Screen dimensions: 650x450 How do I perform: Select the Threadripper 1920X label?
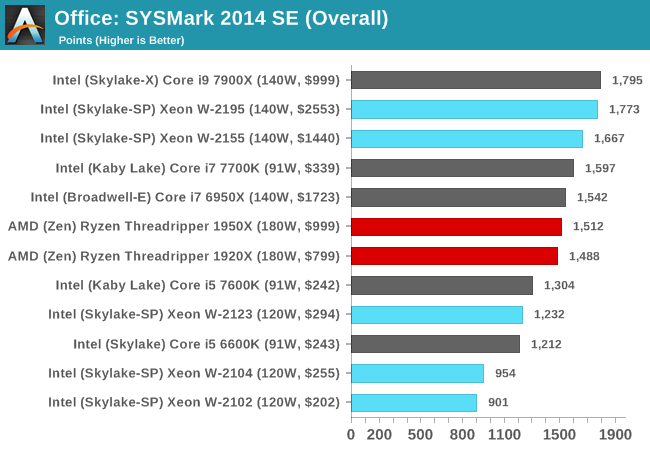(174, 256)
